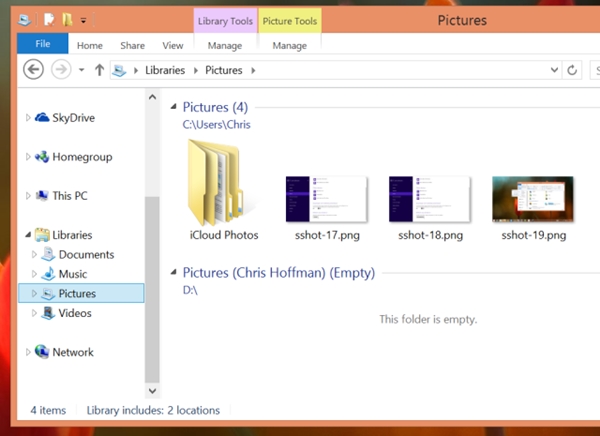Select the Music library icon
This screenshot has width=600, height=436.
click(49, 274)
